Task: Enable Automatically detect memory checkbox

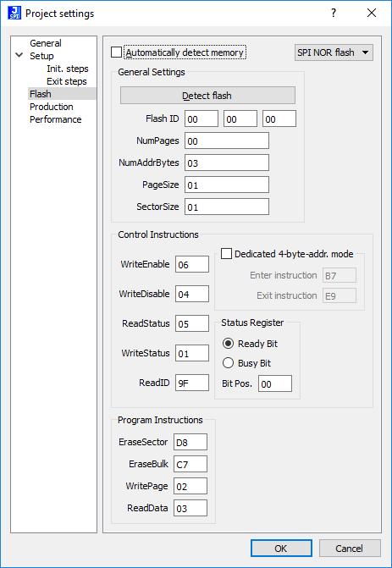Action: pos(116,52)
